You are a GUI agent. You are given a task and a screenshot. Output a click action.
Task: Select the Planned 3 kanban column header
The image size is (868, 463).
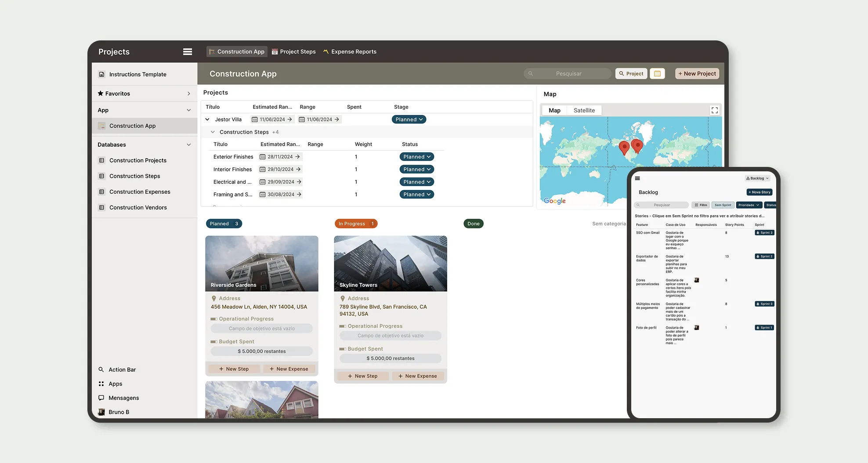pos(224,224)
